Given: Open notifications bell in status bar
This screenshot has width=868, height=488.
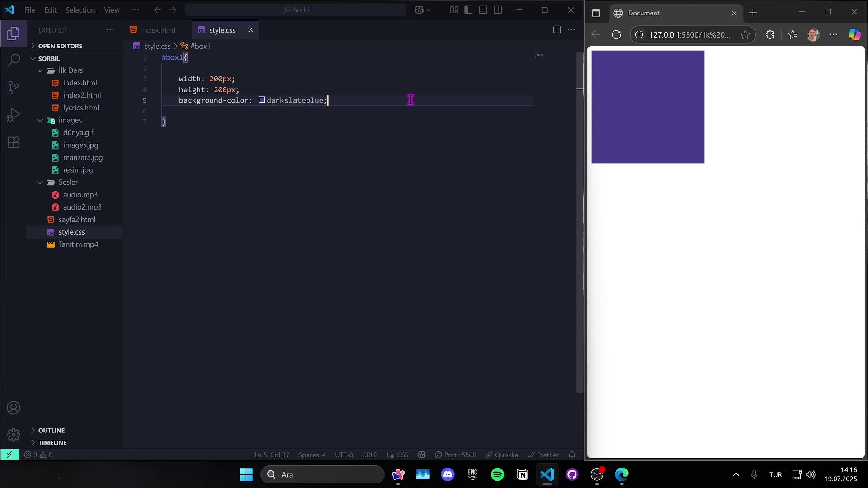Looking at the screenshot, I should (572, 455).
